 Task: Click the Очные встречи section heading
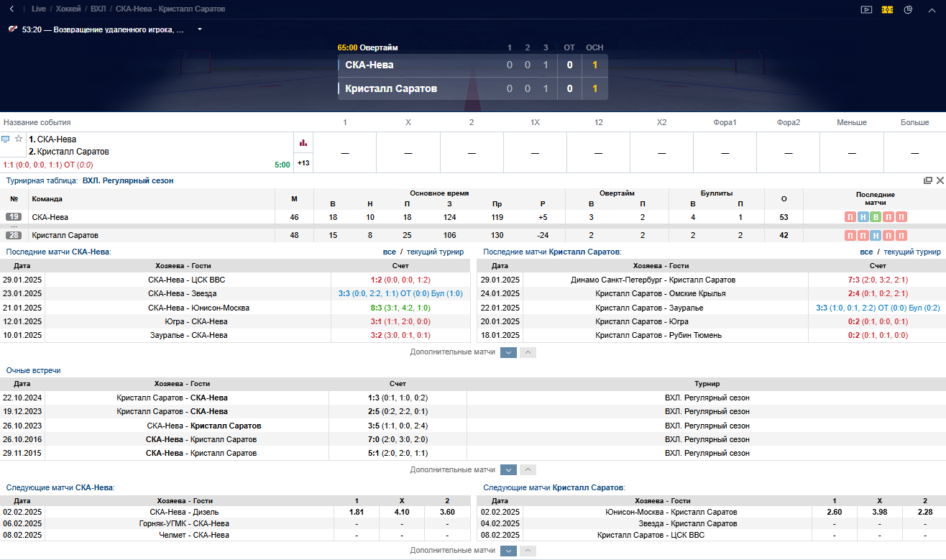click(33, 370)
